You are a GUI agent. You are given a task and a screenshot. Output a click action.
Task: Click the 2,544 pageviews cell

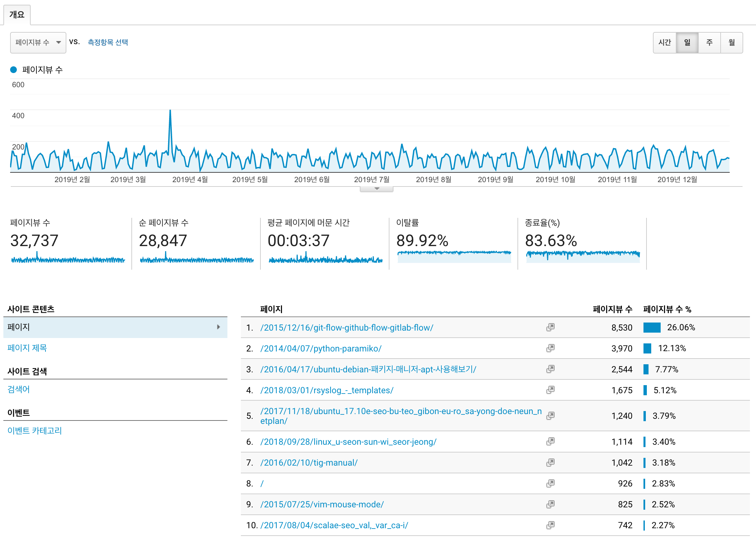622,369
